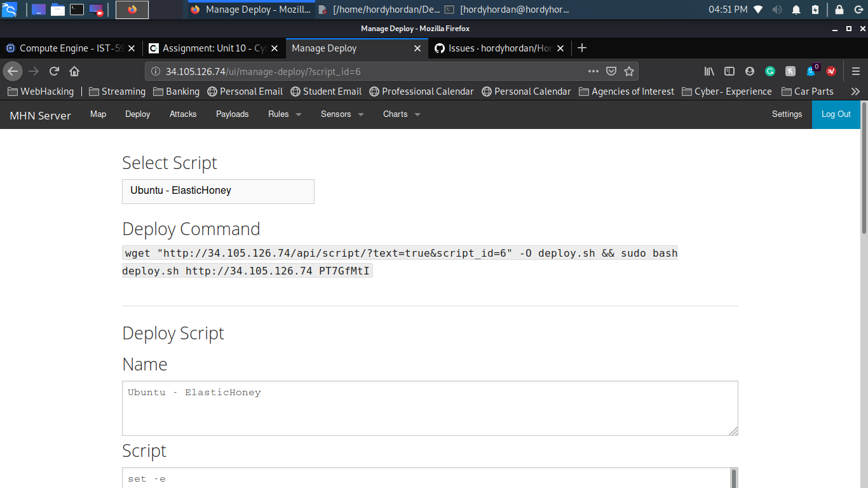This screenshot has width=868, height=488.
Task: Reload the current Firefox page
Action: (x=55, y=71)
